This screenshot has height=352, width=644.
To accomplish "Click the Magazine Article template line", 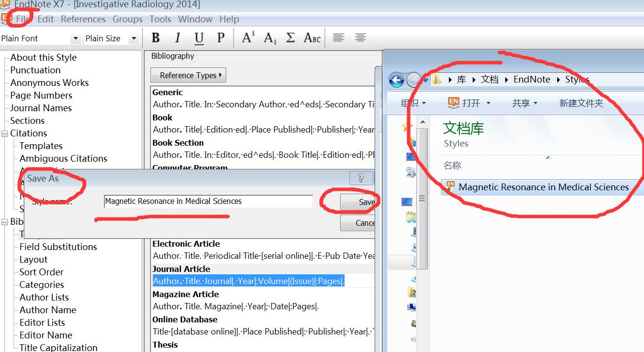I will coord(236,306).
